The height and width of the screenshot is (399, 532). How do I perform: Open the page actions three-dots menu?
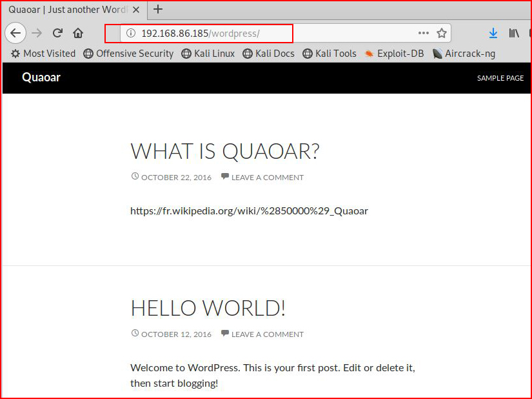tap(424, 33)
